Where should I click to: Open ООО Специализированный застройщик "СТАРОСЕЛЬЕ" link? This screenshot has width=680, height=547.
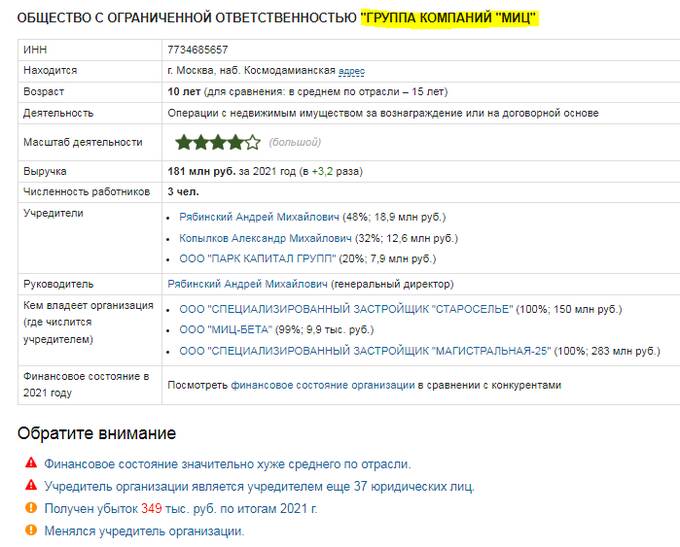(346, 309)
